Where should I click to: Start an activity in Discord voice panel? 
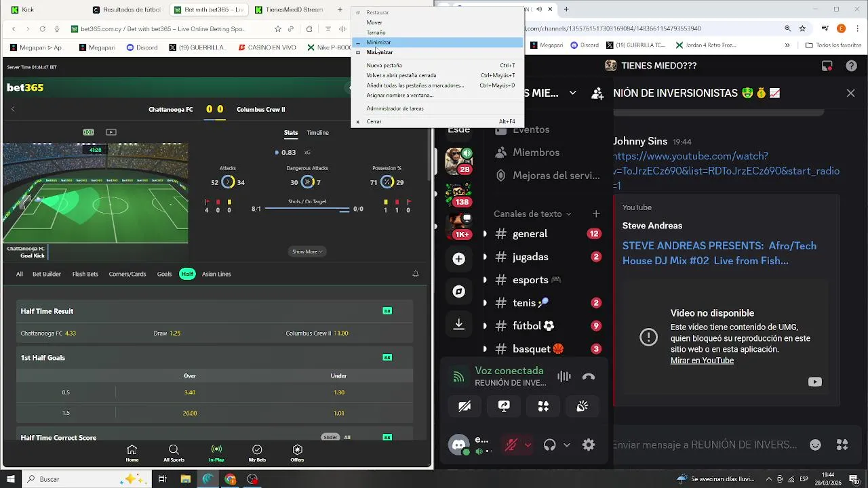click(x=543, y=406)
